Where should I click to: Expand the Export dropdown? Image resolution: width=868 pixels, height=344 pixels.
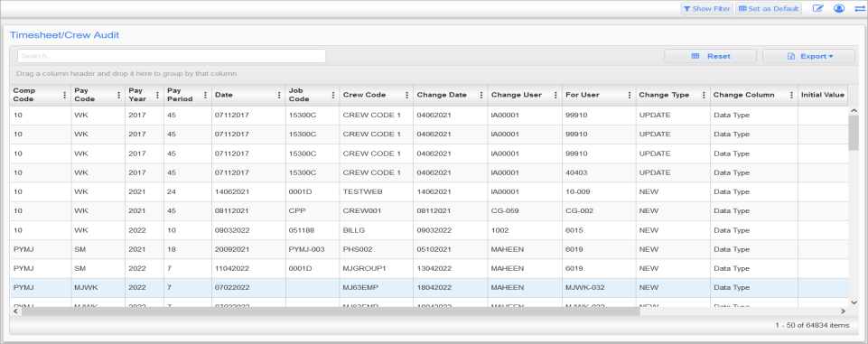tap(808, 56)
